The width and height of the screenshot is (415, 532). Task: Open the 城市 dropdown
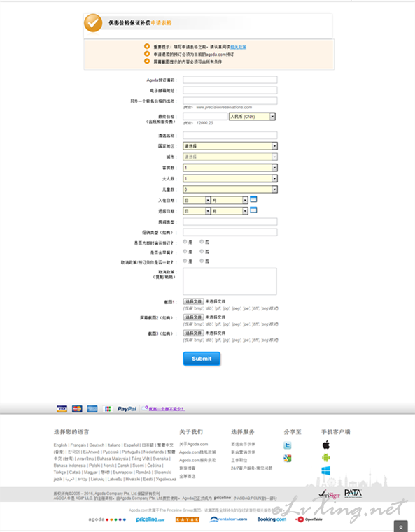[x=230, y=157]
